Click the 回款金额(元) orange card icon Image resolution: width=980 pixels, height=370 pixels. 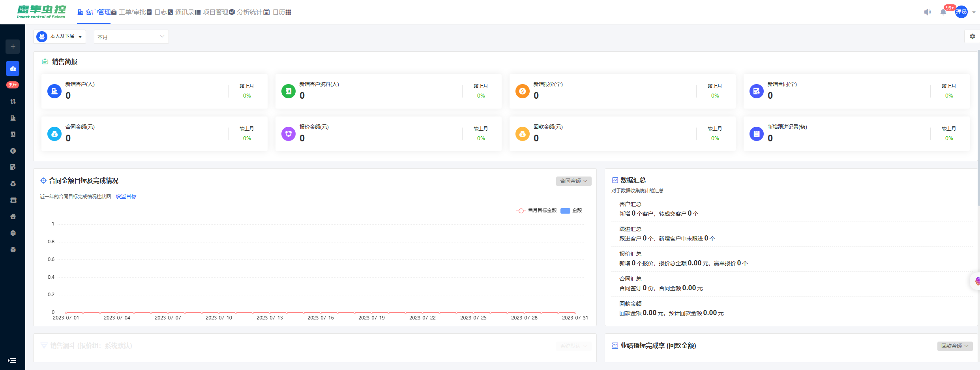pyautogui.click(x=523, y=134)
